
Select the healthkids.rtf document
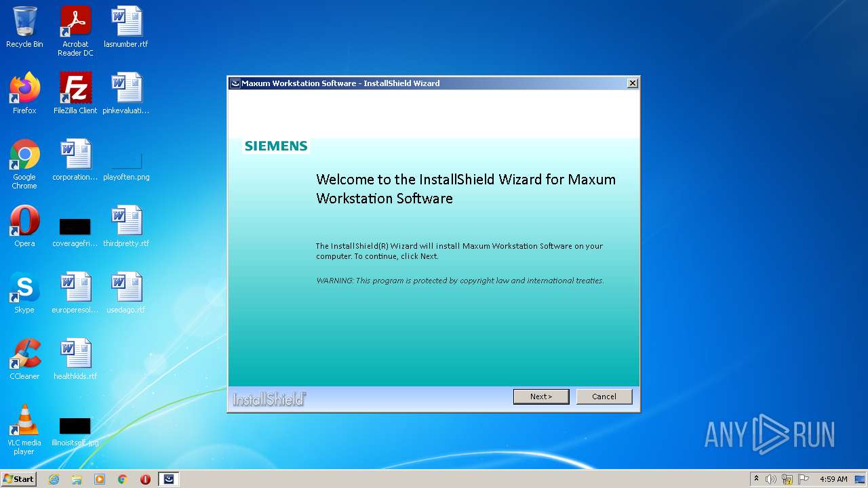75,360
